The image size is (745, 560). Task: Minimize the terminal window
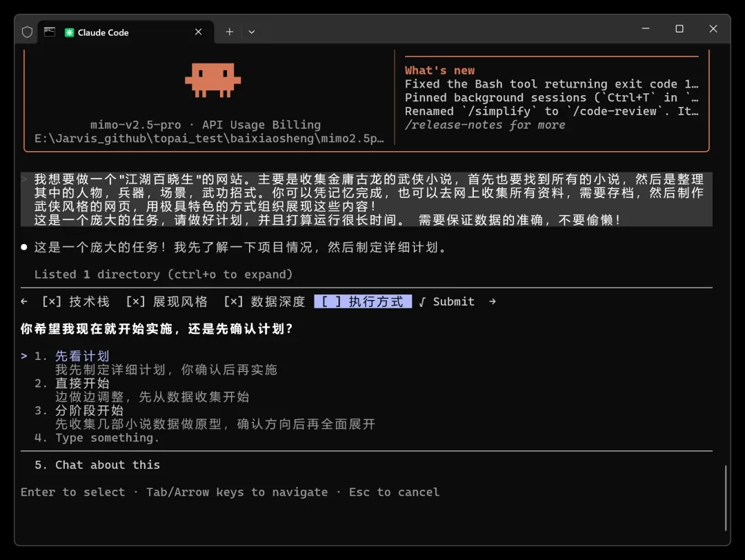646,29
